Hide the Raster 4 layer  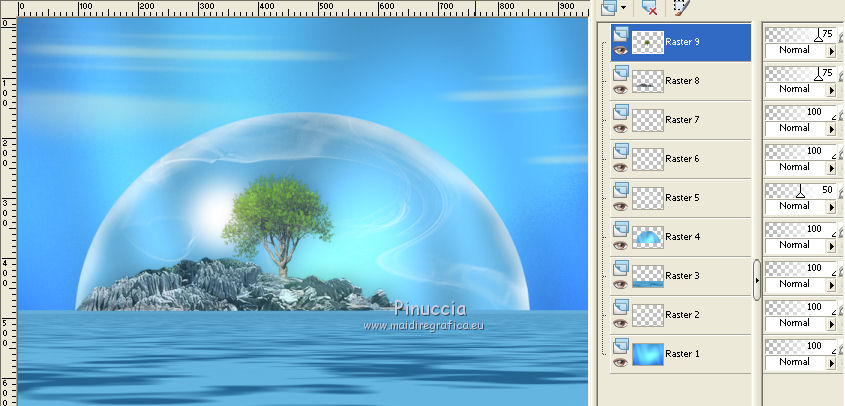pyautogui.click(x=621, y=245)
